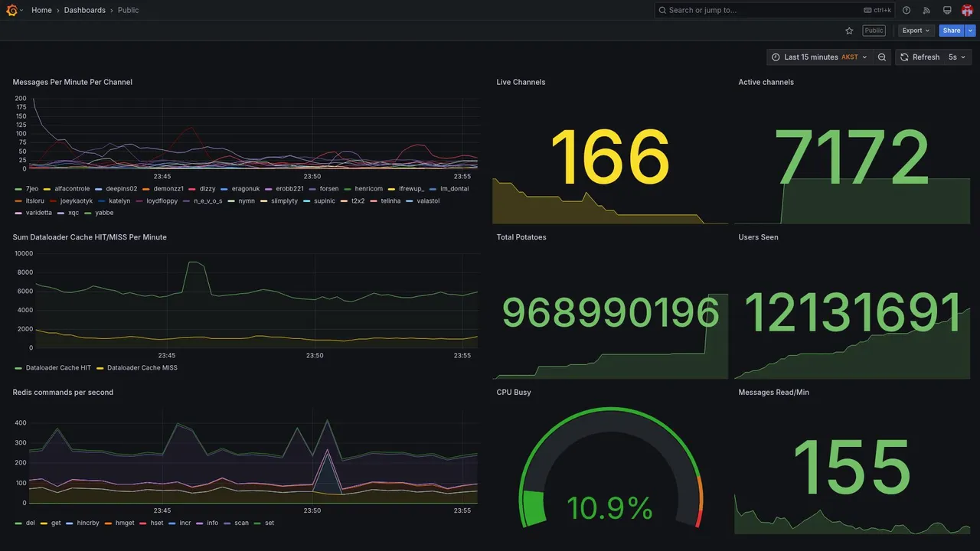
Task: Open the Dashboards breadcrumb link
Action: coord(85,10)
